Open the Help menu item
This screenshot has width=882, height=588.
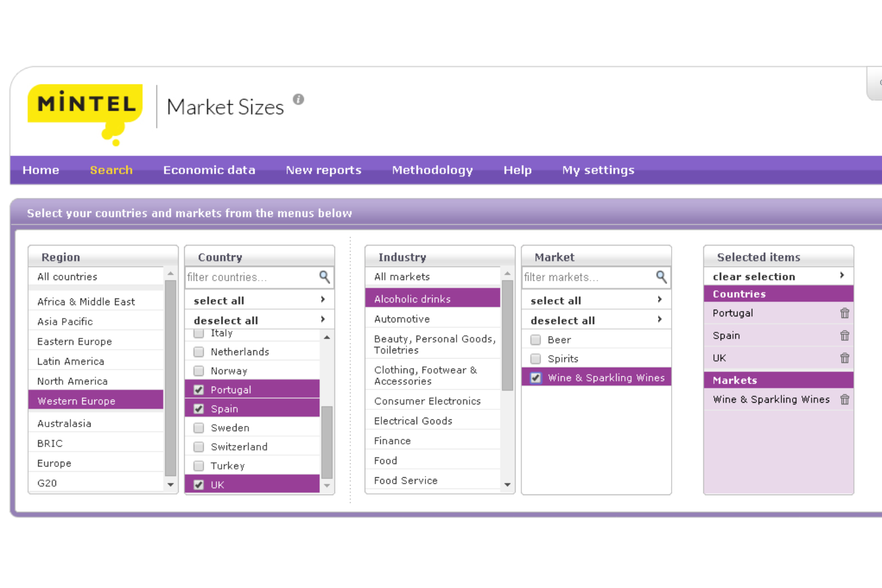pyautogui.click(x=517, y=170)
